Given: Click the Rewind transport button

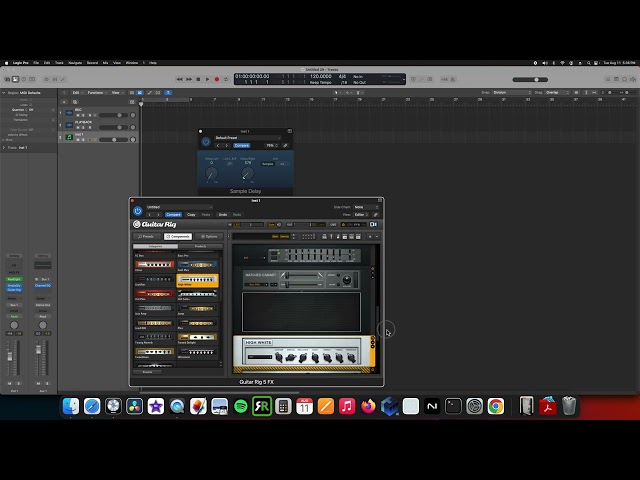Looking at the screenshot, I should coord(179,79).
